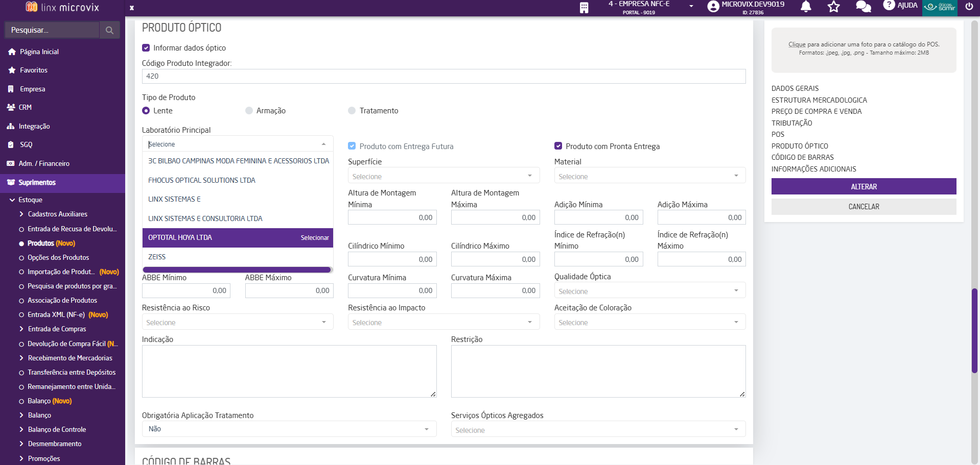Toggle Produto com Pronta Entrega checkbox
Image resolution: width=980 pixels, height=465 pixels.
pyautogui.click(x=558, y=146)
